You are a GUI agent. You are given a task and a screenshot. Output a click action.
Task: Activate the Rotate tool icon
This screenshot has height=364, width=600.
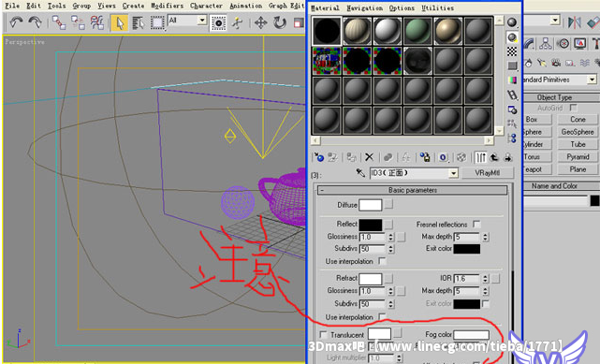tap(280, 23)
